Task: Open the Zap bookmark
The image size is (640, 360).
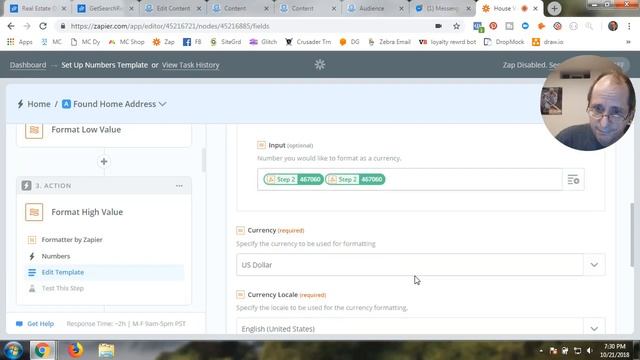Action: 164,42
